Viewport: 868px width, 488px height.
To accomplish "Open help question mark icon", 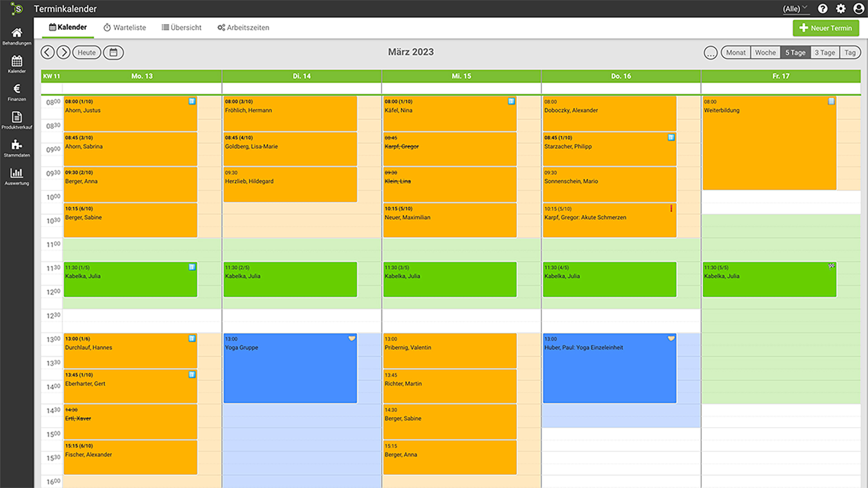I will tap(823, 9).
